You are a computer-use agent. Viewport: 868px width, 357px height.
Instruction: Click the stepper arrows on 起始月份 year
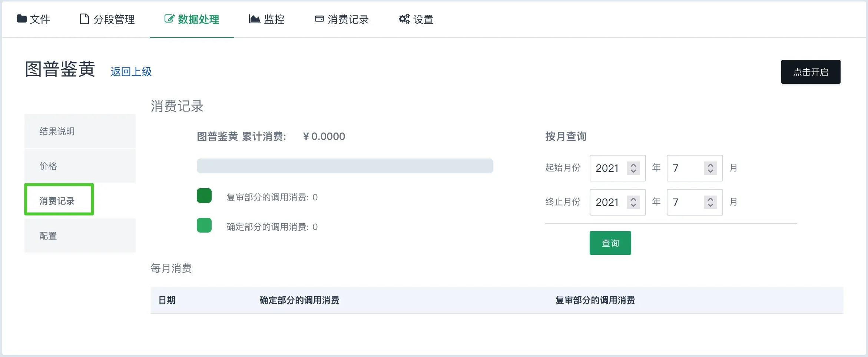click(633, 168)
